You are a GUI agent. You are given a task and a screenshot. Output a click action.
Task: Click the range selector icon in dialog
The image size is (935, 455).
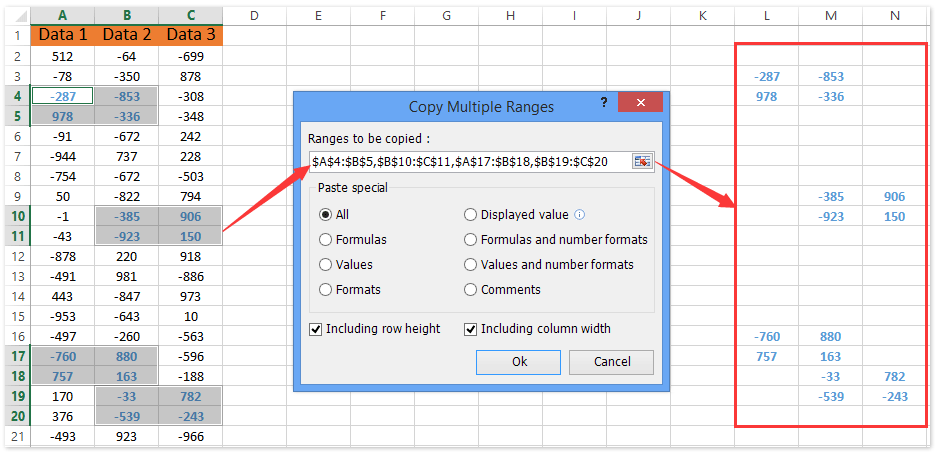[642, 162]
